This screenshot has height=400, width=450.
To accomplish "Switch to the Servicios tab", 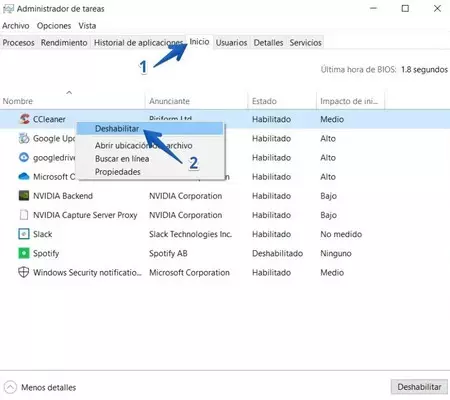I will (306, 43).
